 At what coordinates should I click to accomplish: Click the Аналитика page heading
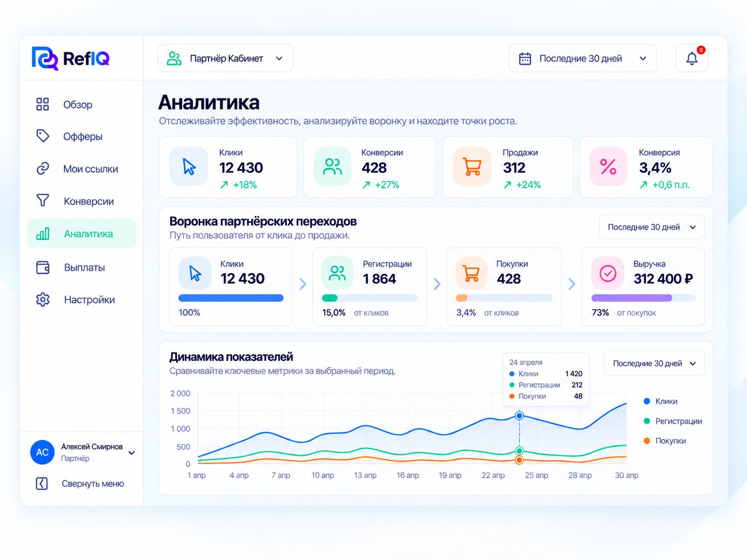209,102
